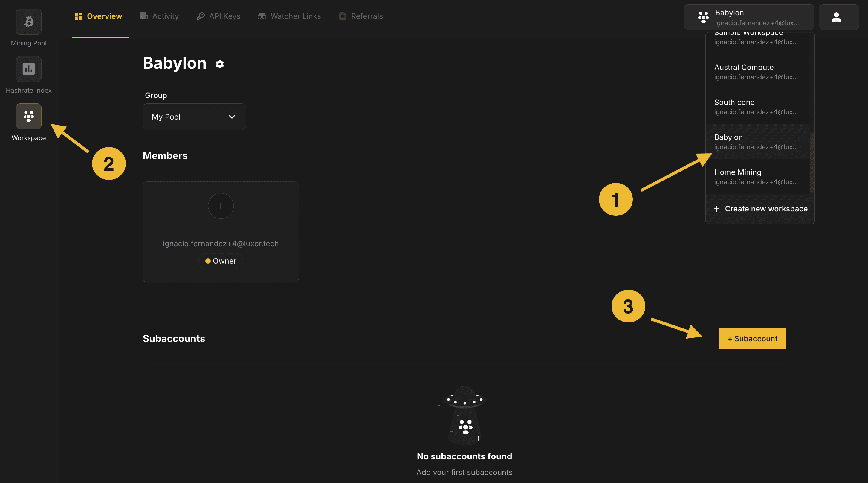This screenshot has height=483, width=868.
Task: Click the + Subaccount button
Action: pyautogui.click(x=752, y=338)
